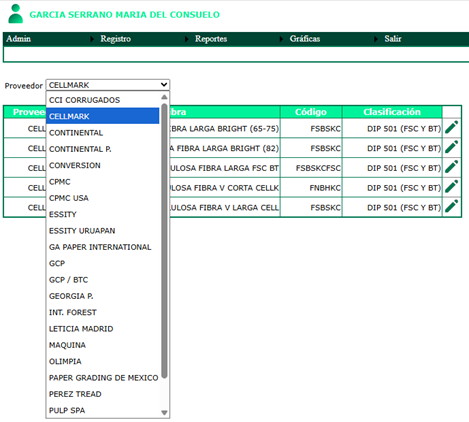Select CONTINENTAL P. from the provider list

pyautogui.click(x=103, y=149)
